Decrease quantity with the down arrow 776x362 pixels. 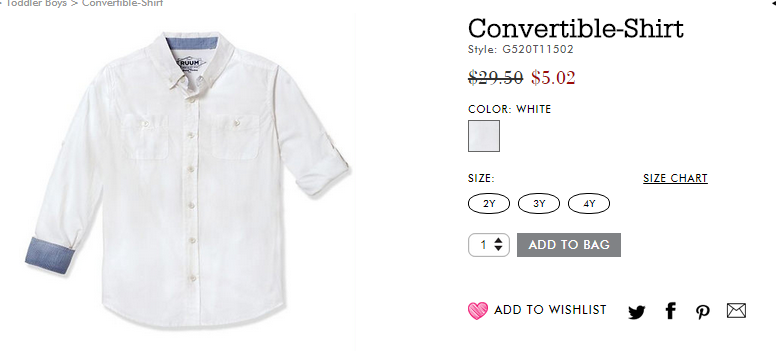pyautogui.click(x=498, y=248)
